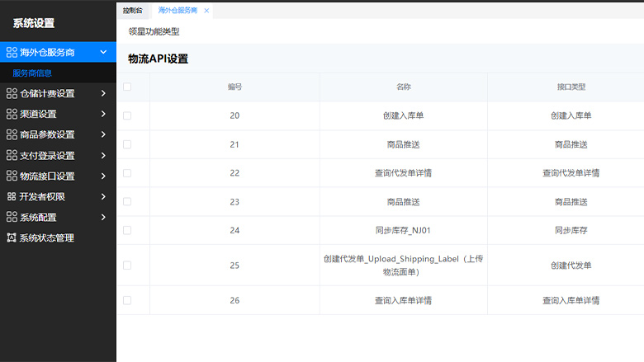The width and height of the screenshot is (644, 362).
Task: Click the 开发者权限 menu icon
Action: (x=12, y=196)
